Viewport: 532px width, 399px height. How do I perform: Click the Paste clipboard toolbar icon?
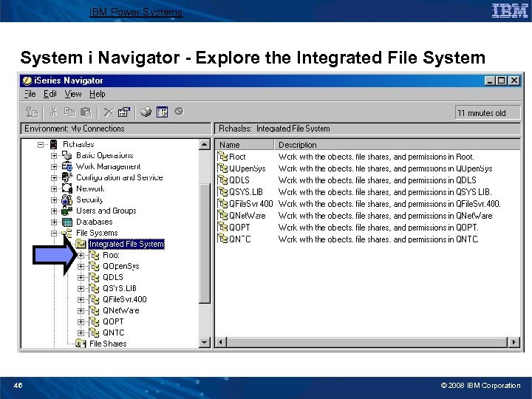[86, 112]
